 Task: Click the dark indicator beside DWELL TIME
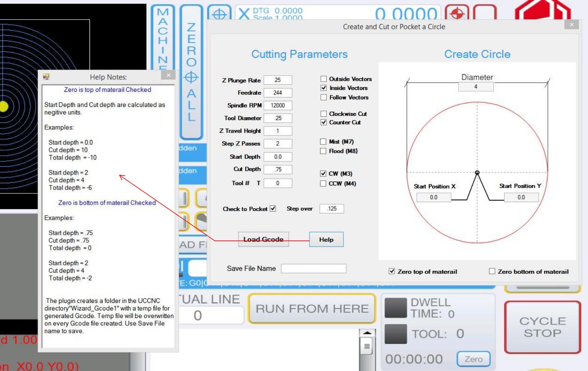[x=395, y=308]
